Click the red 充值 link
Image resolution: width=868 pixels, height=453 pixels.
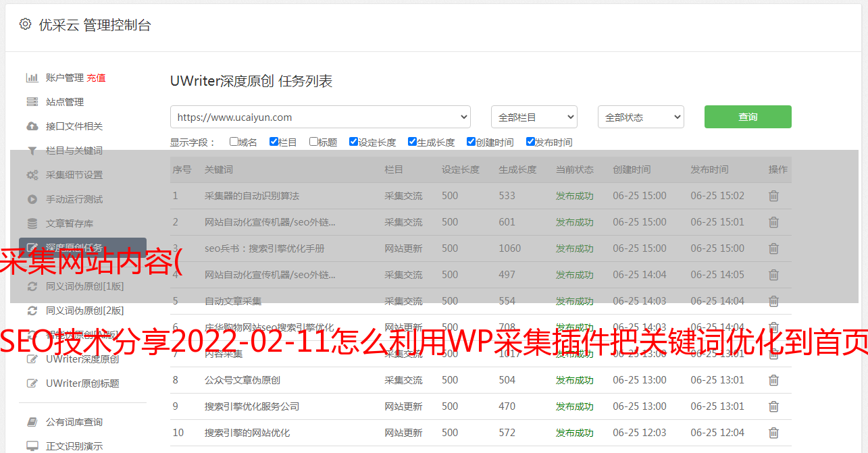point(96,78)
